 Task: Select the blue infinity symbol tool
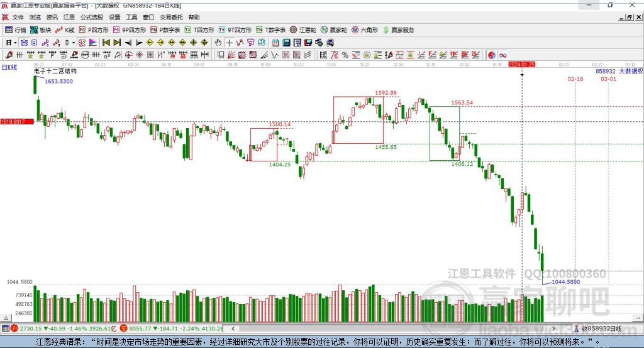(502, 55)
